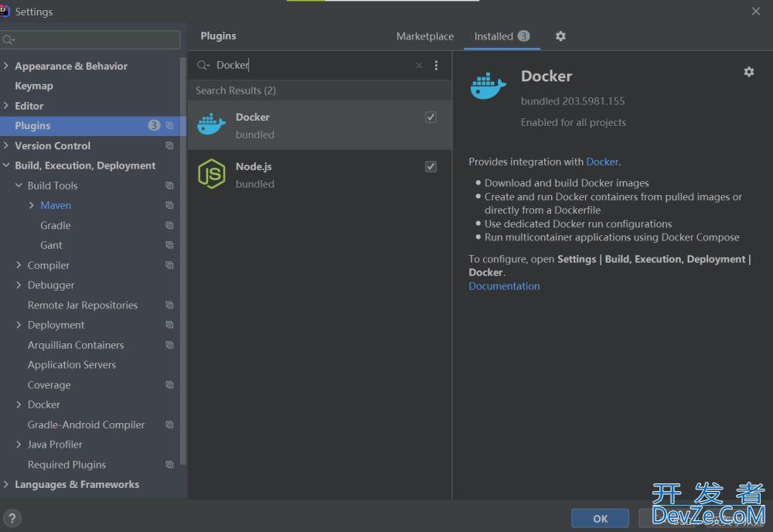This screenshot has width=773, height=532.
Task: Expand Appearance & Behavior section
Action: click(x=6, y=66)
